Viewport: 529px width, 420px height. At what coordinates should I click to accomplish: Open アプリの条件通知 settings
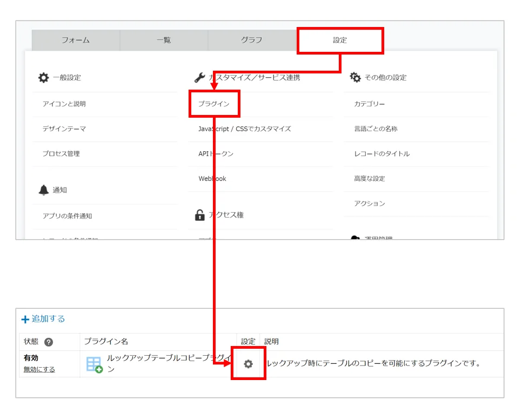pyautogui.click(x=67, y=216)
